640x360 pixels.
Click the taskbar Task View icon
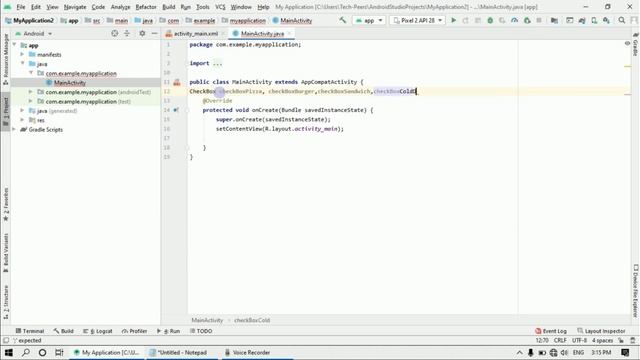(59, 352)
